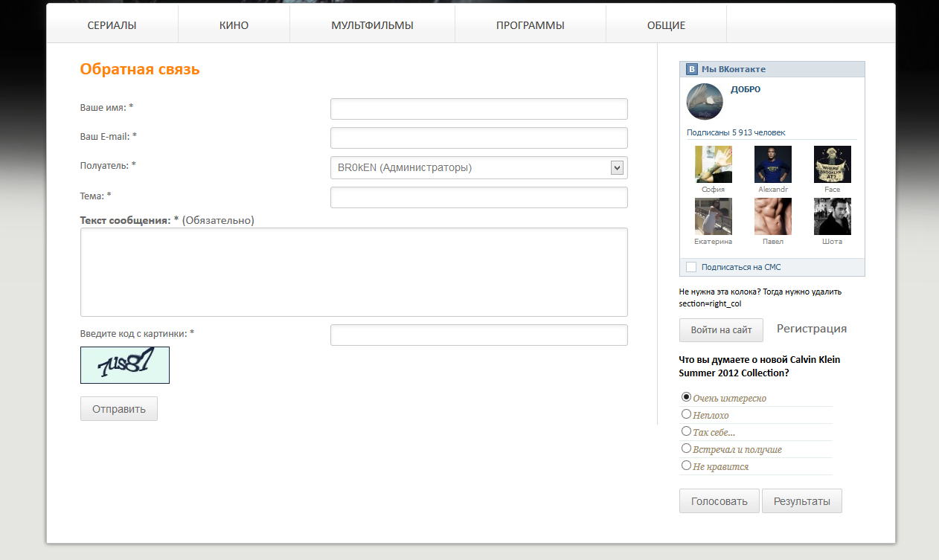Image resolution: width=939 pixels, height=560 pixels.
Task: Open София's profile photo
Action: 713,164
